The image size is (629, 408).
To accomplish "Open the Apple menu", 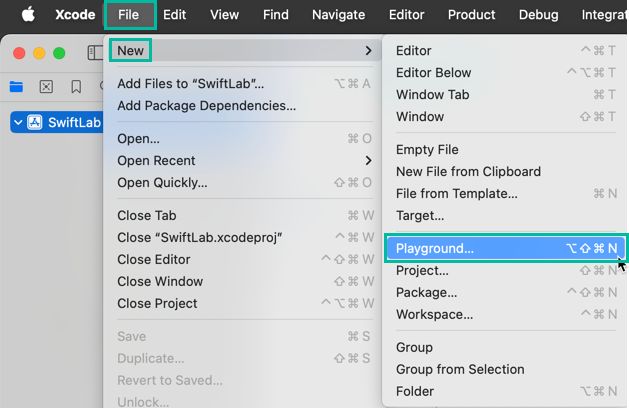I will pyautogui.click(x=28, y=15).
